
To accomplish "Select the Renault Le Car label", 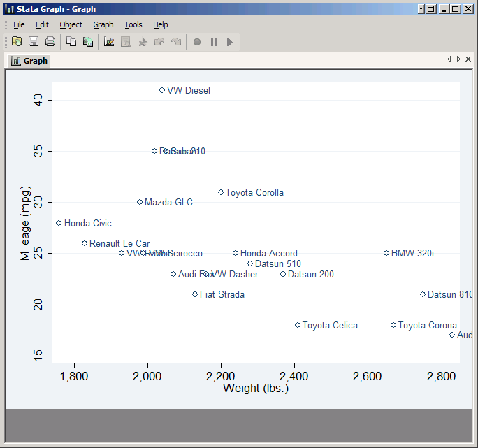I will pos(119,243).
